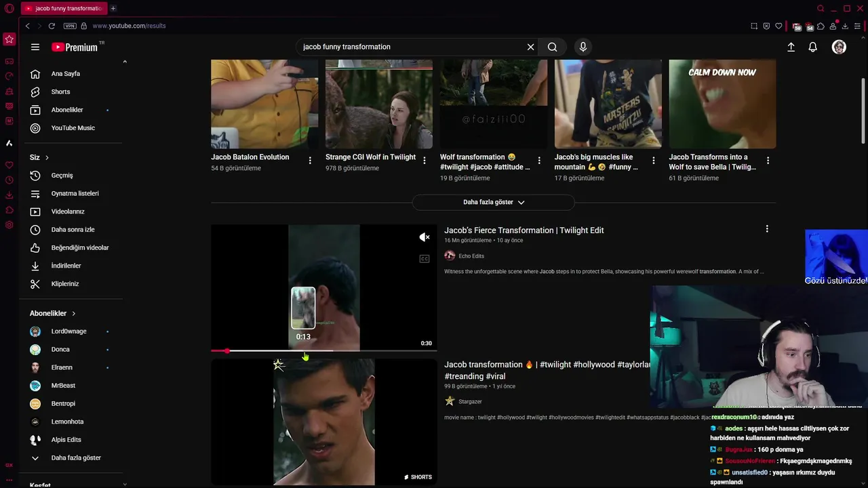Viewport: 868px width, 488px height.
Task: Open a new browser tab
Action: click(113, 8)
